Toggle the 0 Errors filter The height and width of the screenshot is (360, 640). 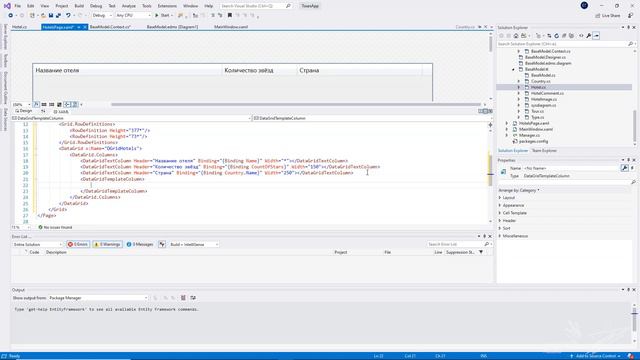coord(78,244)
